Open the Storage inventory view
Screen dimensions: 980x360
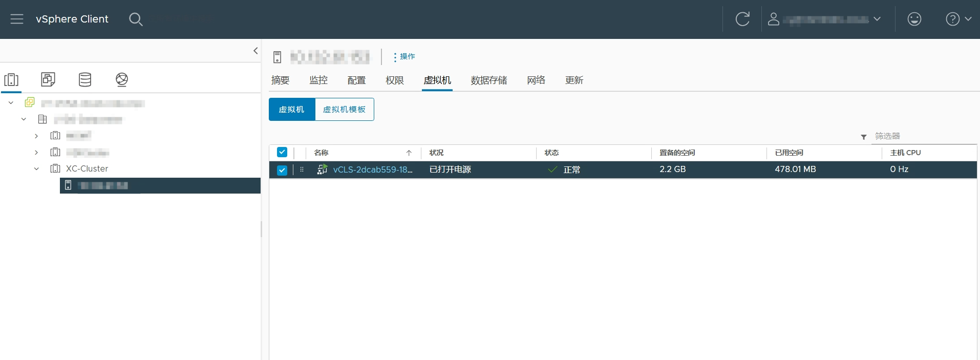click(85, 79)
